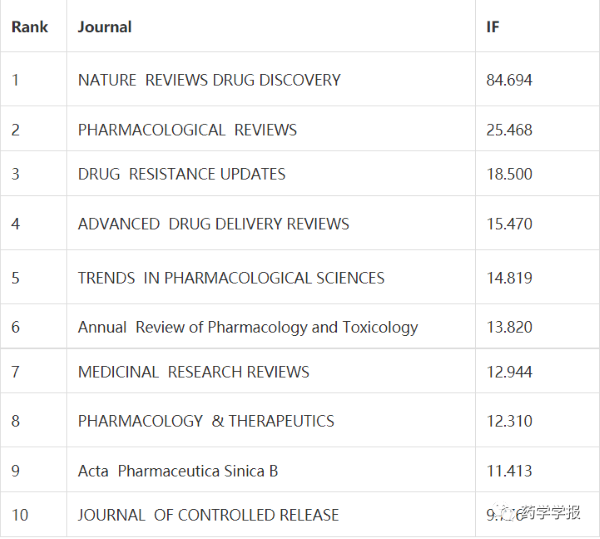Click DRUG RESISTANCE UPDATES journal entry
The image size is (600, 539).
click(x=182, y=174)
